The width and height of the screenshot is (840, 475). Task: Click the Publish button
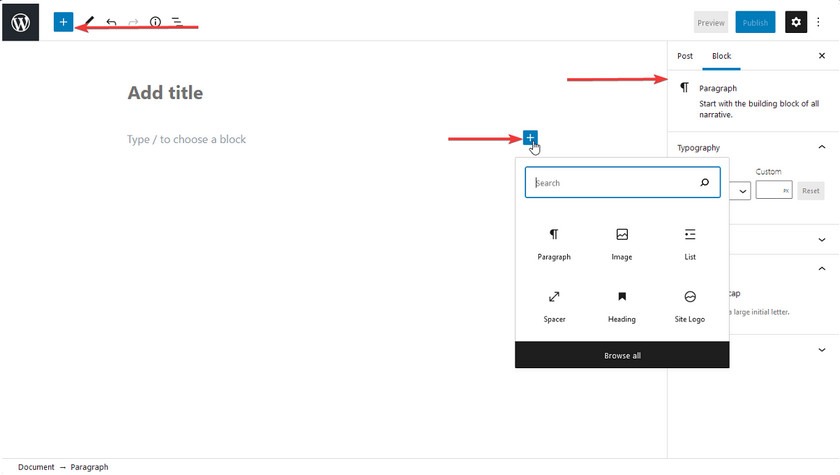(x=755, y=22)
